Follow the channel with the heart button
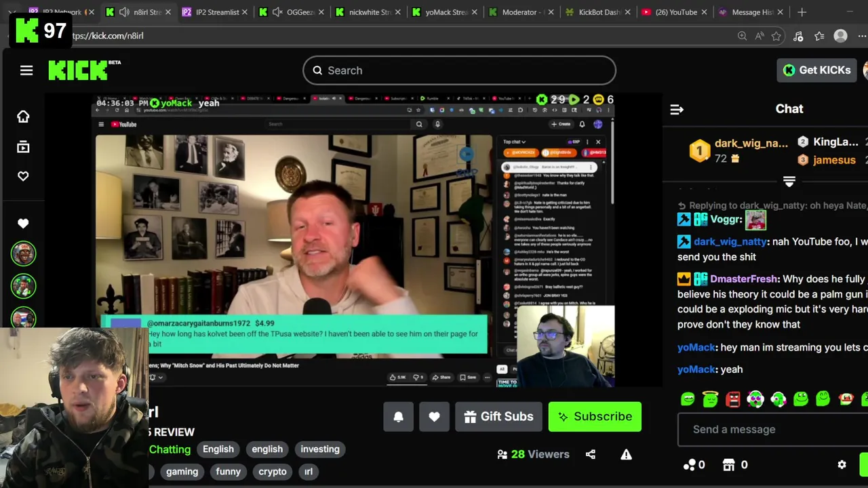Viewport: 868px width, 488px height. point(434,417)
